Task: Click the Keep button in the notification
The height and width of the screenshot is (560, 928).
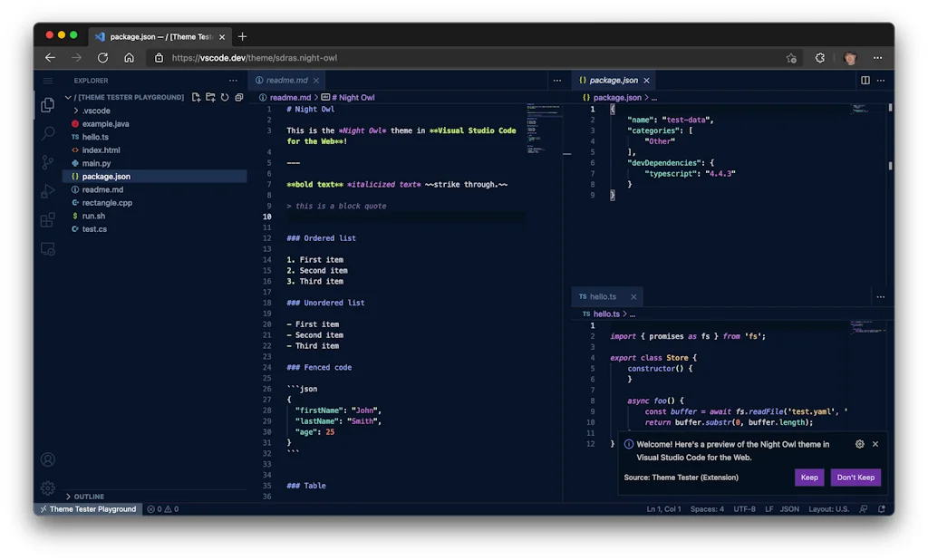Action: [x=809, y=477]
